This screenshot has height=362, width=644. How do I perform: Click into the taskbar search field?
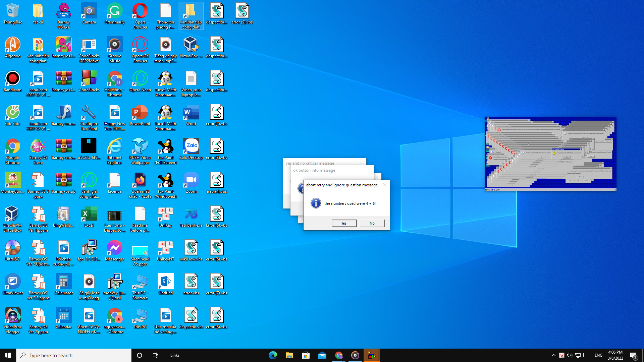pos(74,355)
